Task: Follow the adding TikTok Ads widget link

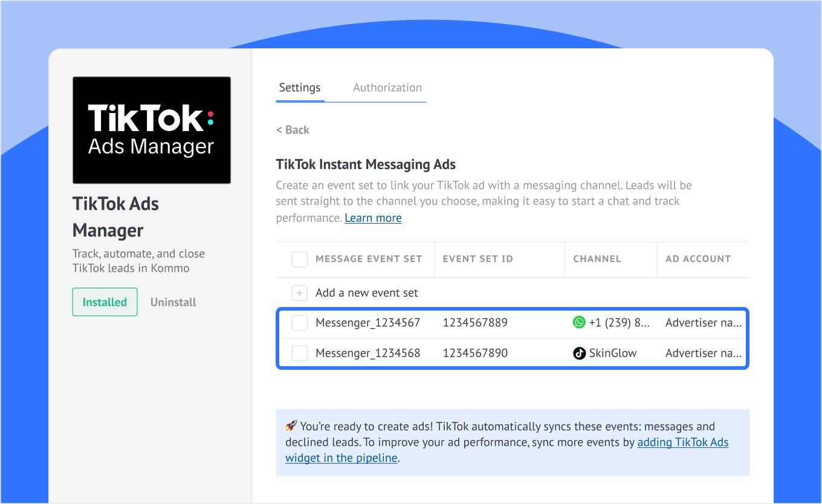Action: [682, 442]
